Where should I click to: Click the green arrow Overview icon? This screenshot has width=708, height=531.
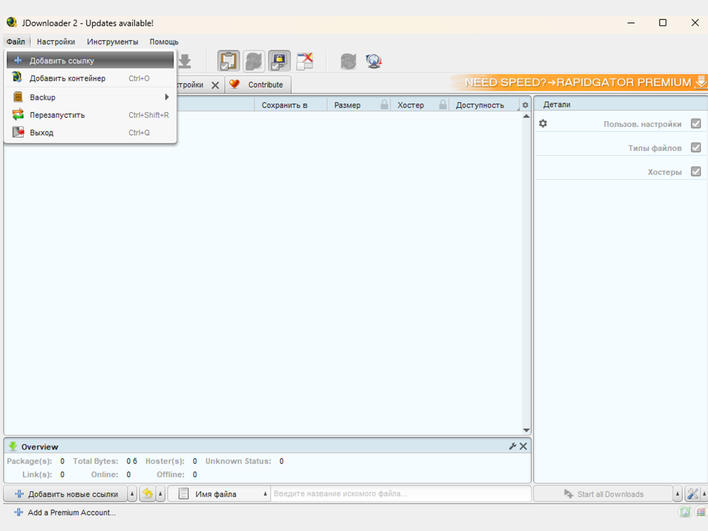point(13,446)
